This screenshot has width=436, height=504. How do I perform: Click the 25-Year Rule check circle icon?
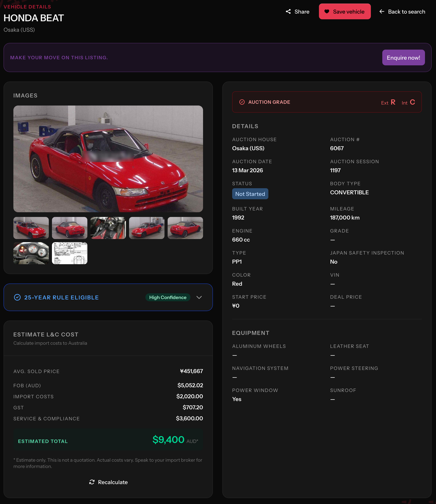17,297
